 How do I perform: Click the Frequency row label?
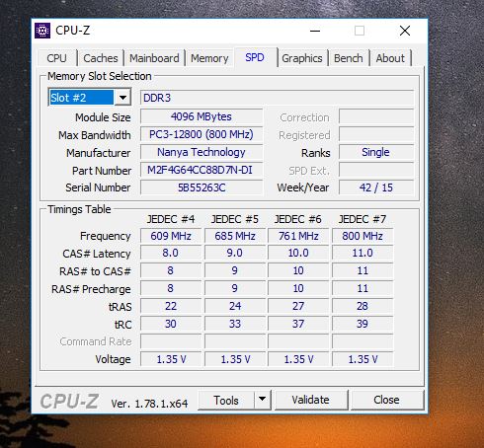(x=106, y=236)
